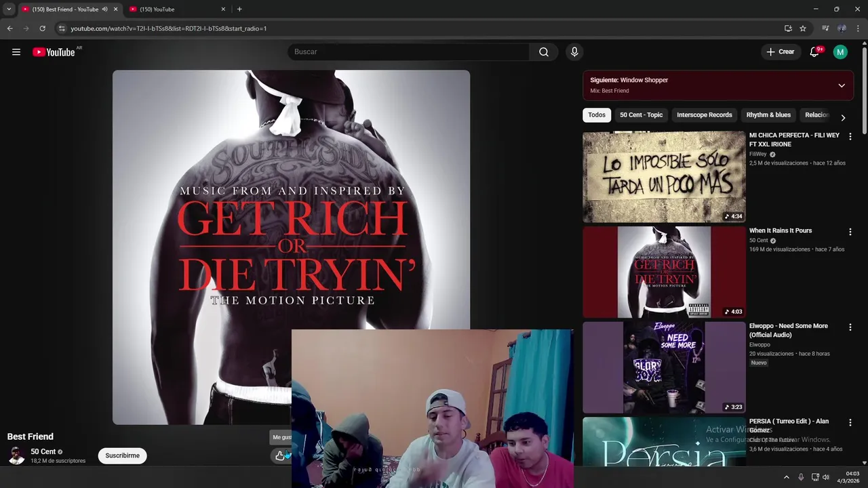Open the notifications bell
Screen dimensions: 868x488
[815, 52]
